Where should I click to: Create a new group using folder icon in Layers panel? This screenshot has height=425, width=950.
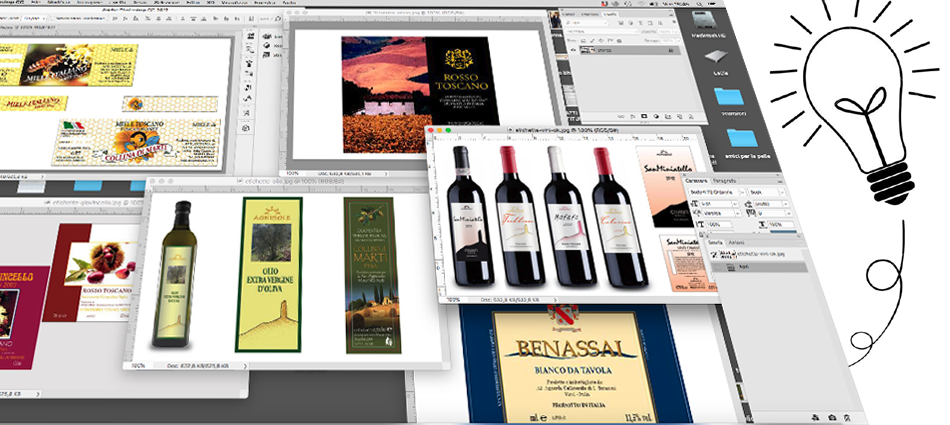[668, 116]
